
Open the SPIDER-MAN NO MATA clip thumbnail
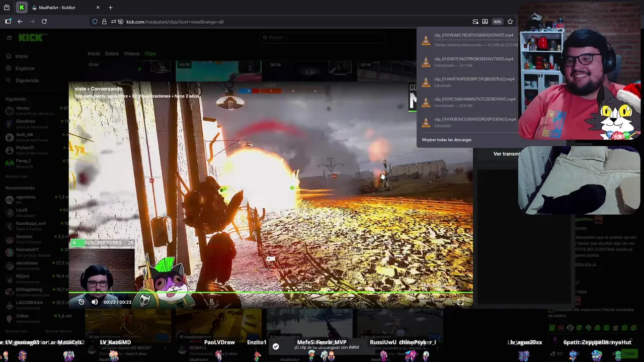click(128, 324)
